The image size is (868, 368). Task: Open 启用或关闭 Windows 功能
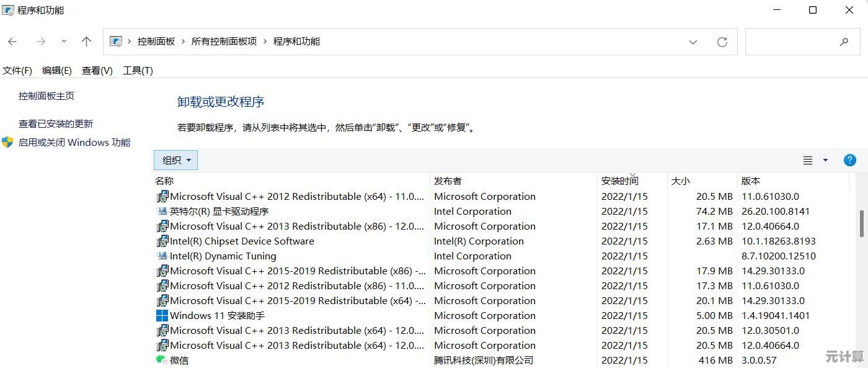click(x=74, y=143)
